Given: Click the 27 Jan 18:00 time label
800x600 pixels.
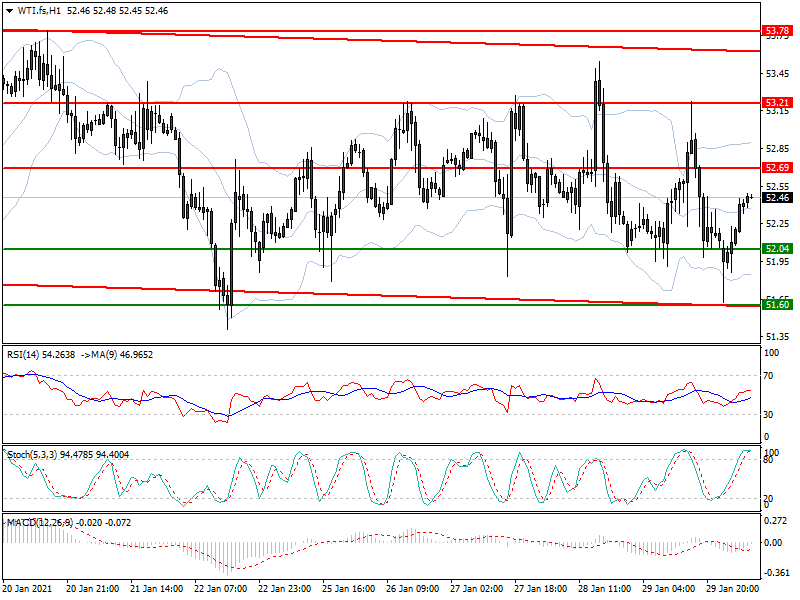Looking at the screenshot, I should 540,589.
